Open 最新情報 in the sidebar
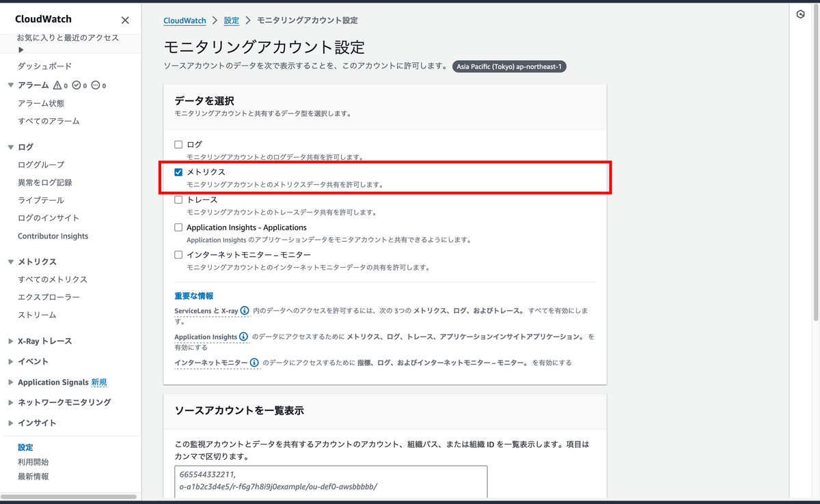This screenshot has width=820, height=504. (x=33, y=476)
